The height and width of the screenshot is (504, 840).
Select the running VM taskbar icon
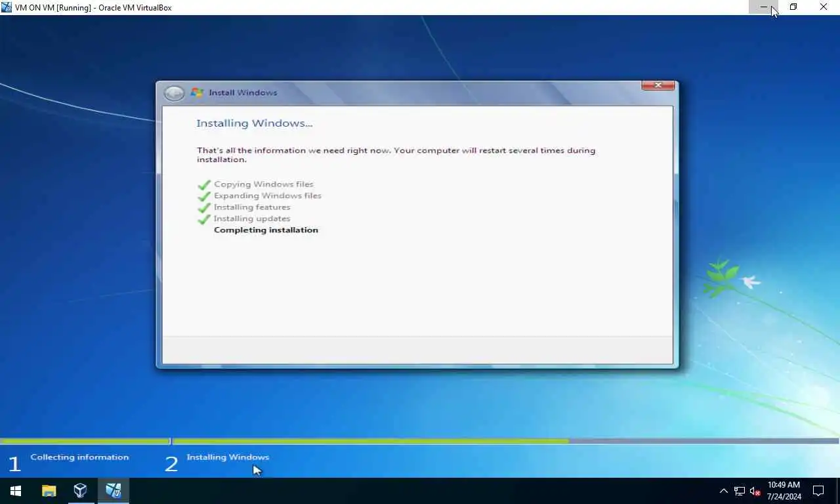pyautogui.click(x=114, y=491)
